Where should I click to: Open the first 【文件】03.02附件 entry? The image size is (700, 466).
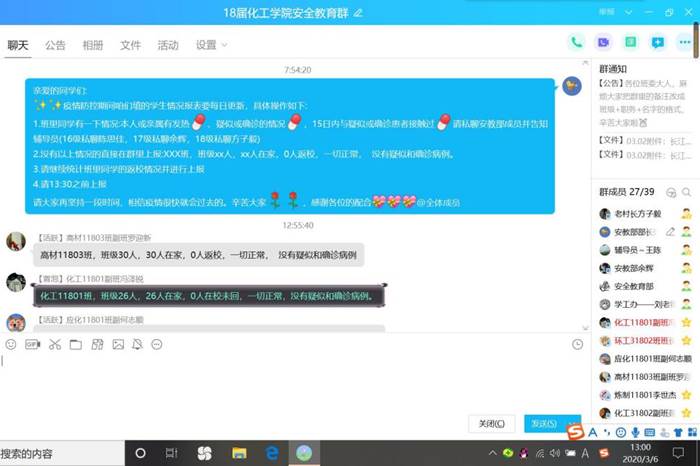[x=645, y=141]
